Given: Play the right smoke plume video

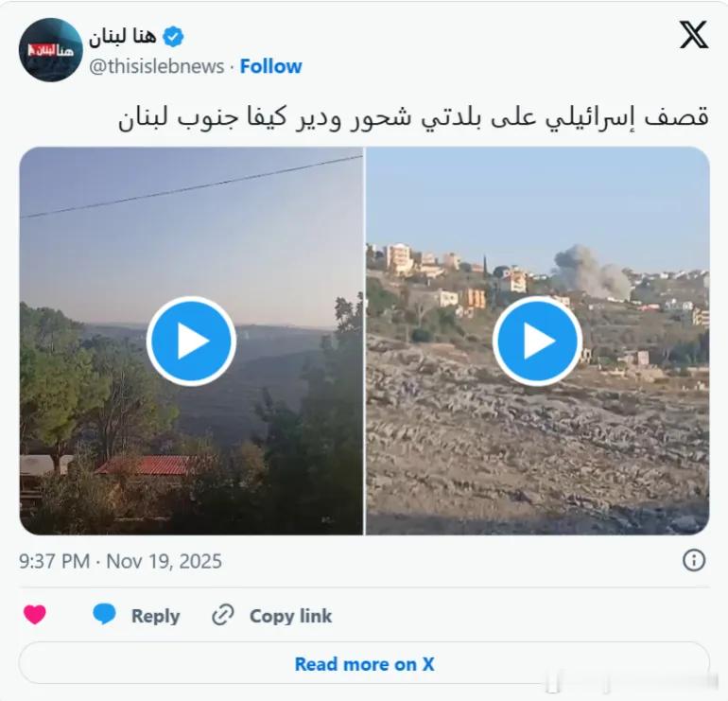Looking at the screenshot, I should [x=537, y=341].
